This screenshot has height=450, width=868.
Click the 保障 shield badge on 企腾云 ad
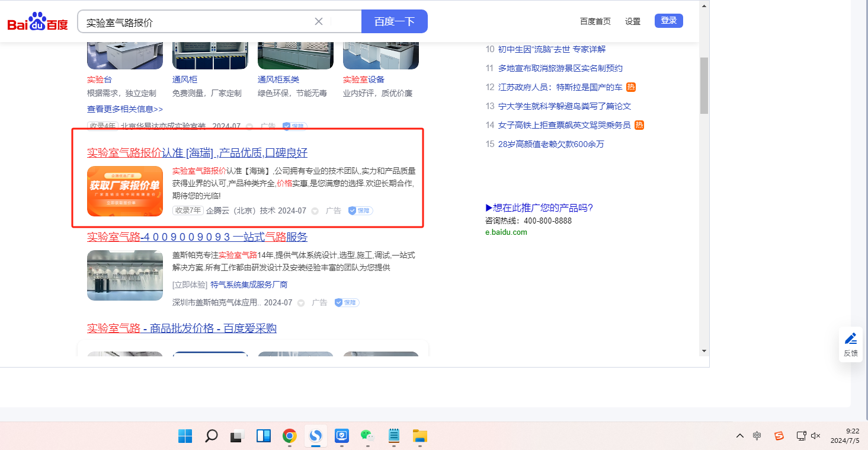tap(360, 210)
